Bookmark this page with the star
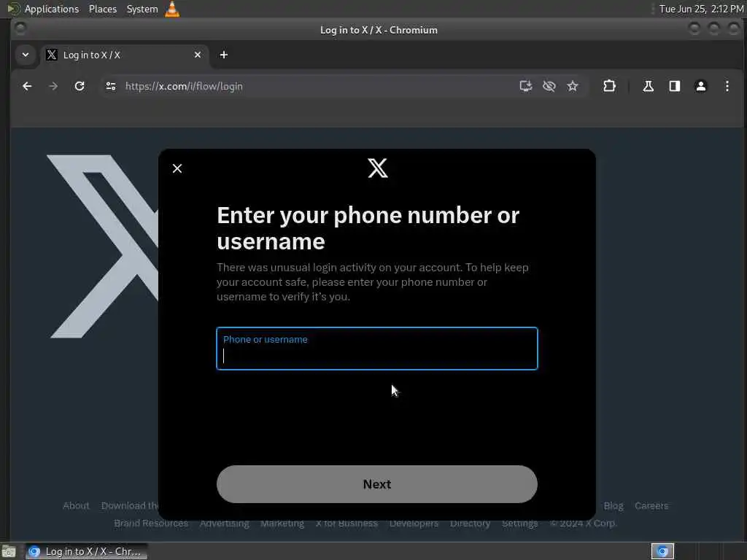 tap(573, 86)
